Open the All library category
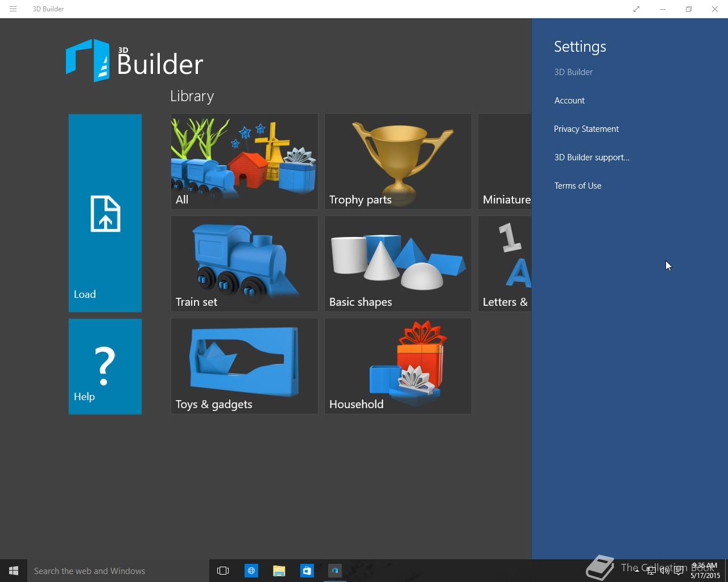This screenshot has height=582, width=728. (x=245, y=161)
